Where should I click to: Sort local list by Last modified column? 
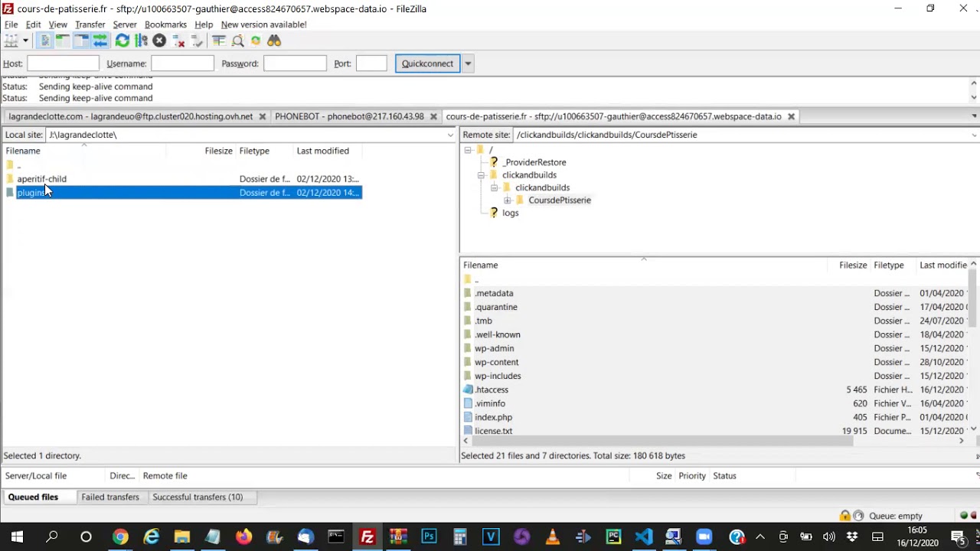point(323,151)
